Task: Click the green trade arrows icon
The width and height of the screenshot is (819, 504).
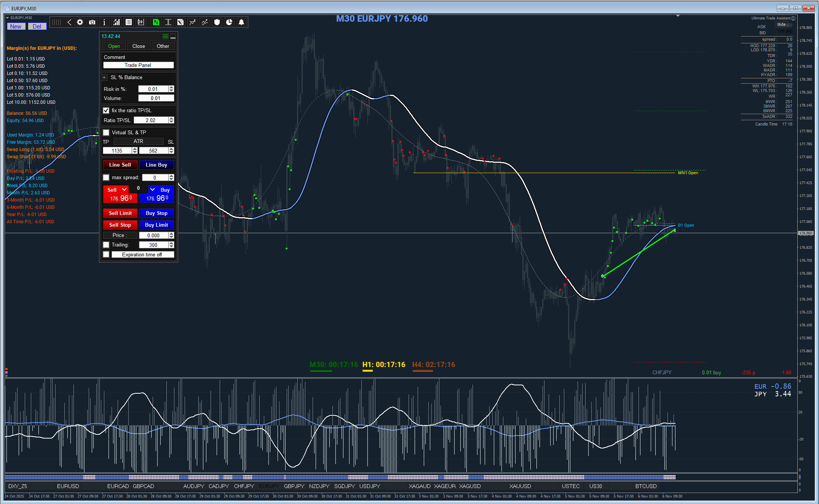Action: tap(156, 22)
